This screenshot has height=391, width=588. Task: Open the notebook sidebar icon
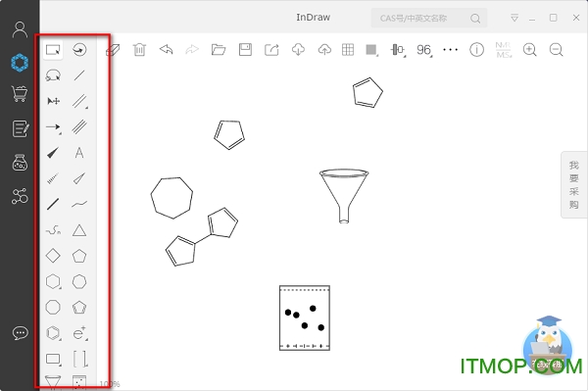pyautogui.click(x=21, y=128)
